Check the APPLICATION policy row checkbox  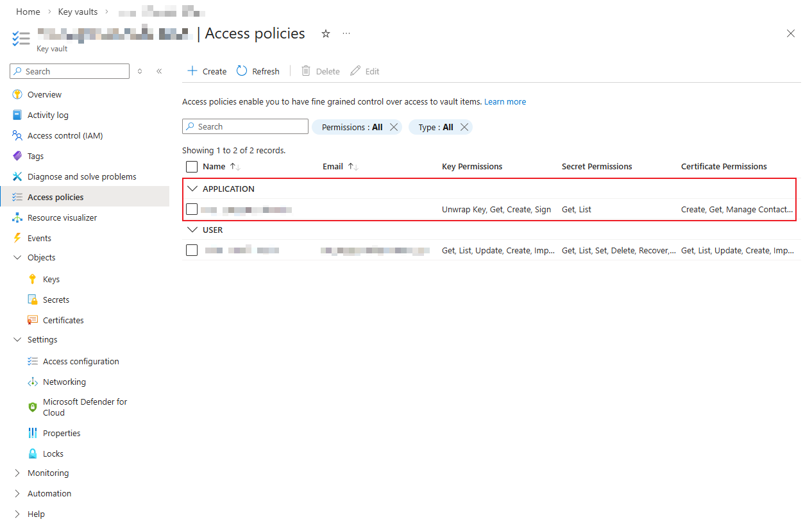[x=192, y=209]
